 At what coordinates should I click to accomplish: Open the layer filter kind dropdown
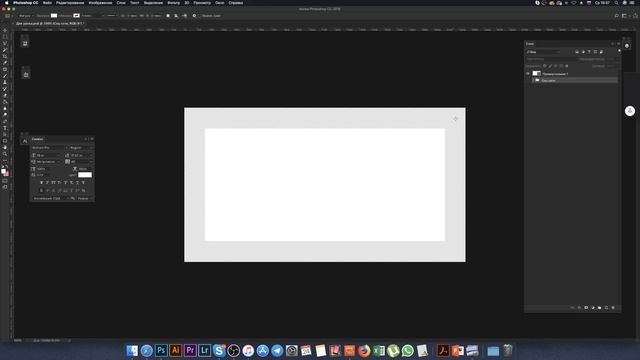[543, 52]
